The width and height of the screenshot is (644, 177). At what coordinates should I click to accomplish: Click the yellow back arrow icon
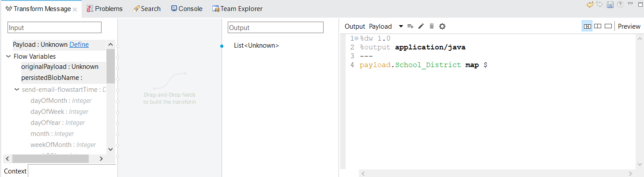click(x=590, y=5)
